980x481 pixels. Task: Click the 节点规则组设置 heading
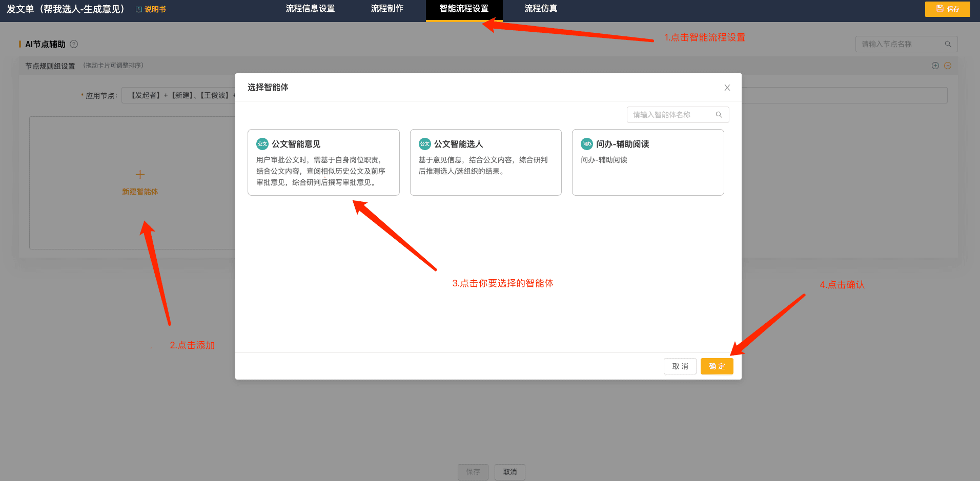[x=50, y=66]
